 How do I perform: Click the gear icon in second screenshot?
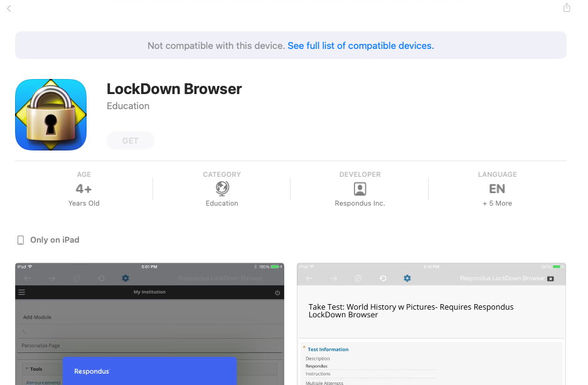click(x=407, y=278)
